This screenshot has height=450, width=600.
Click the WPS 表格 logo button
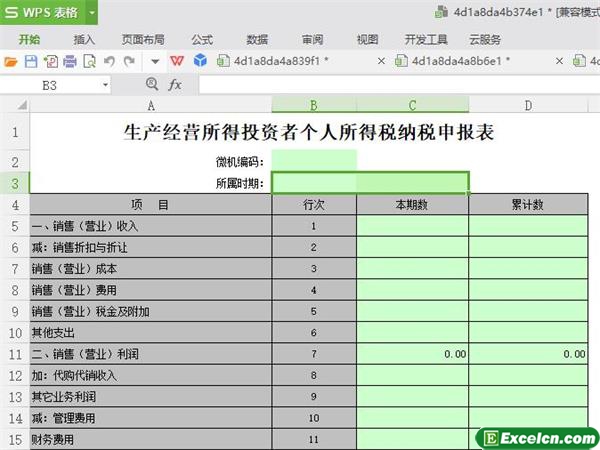(x=43, y=12)
